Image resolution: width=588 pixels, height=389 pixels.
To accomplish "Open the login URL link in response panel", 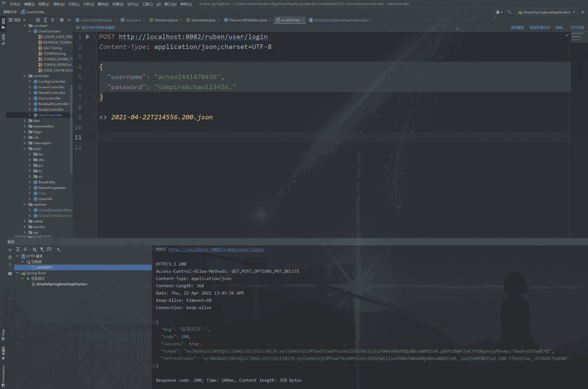I will point(216,249).
